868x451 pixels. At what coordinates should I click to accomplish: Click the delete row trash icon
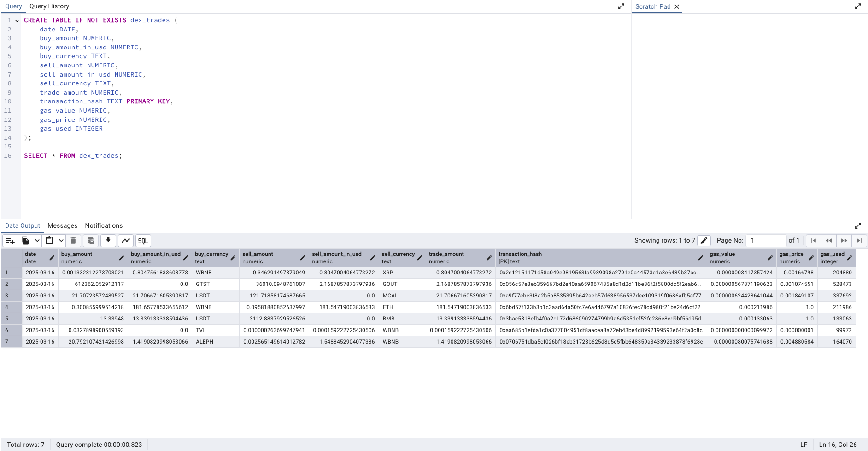pyautogui.click(x=73, y=241)
